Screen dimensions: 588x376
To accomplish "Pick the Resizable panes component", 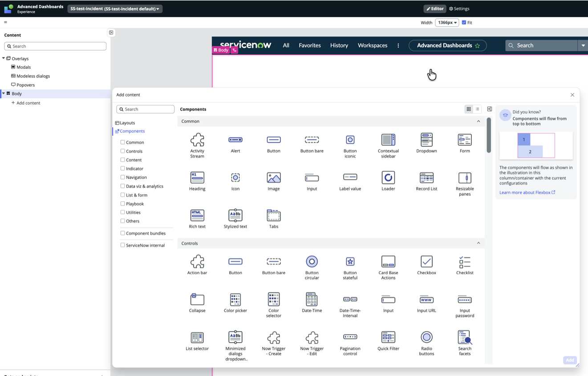I will point(465,183).
